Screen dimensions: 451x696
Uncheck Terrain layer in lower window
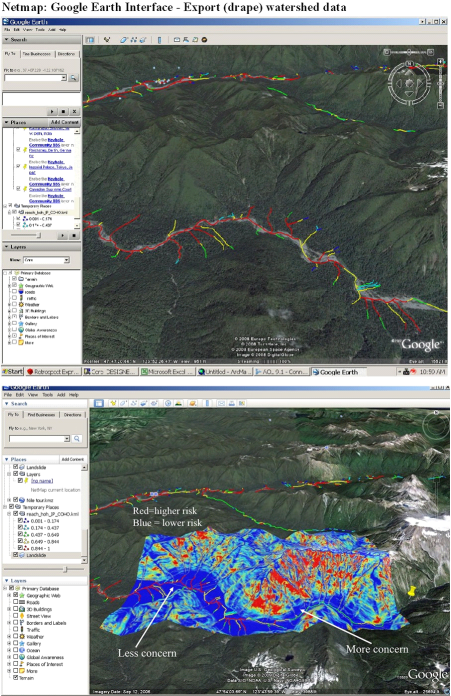pyautogui.click(x=16, y=678)
